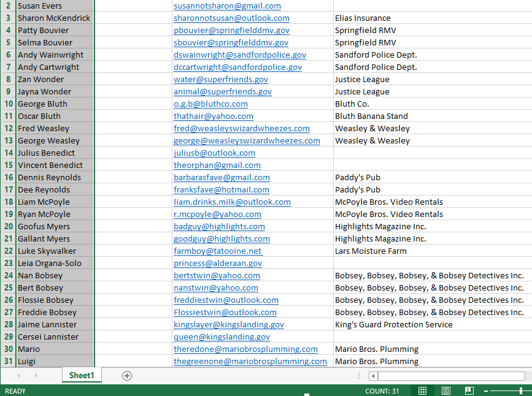Select the Luke Skywalker name cell
This screenshot has width=532, height=396.
coord(55,251)
